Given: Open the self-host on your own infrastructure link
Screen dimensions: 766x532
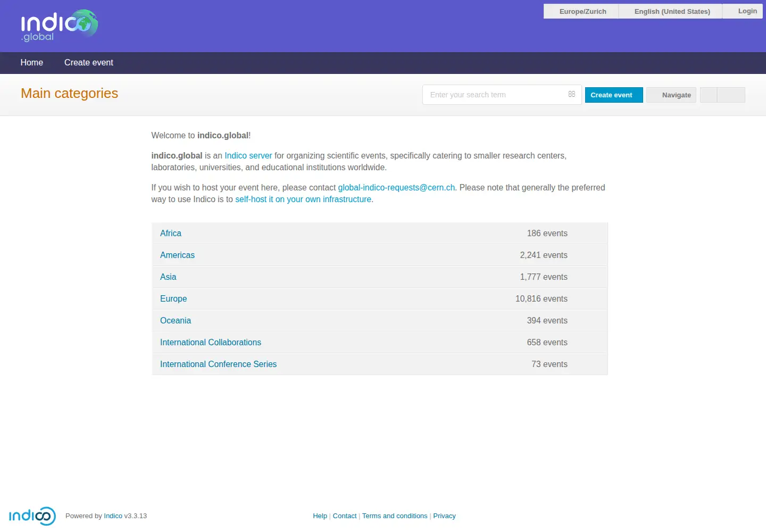Looking at the screenshot, I should [303, 199].
